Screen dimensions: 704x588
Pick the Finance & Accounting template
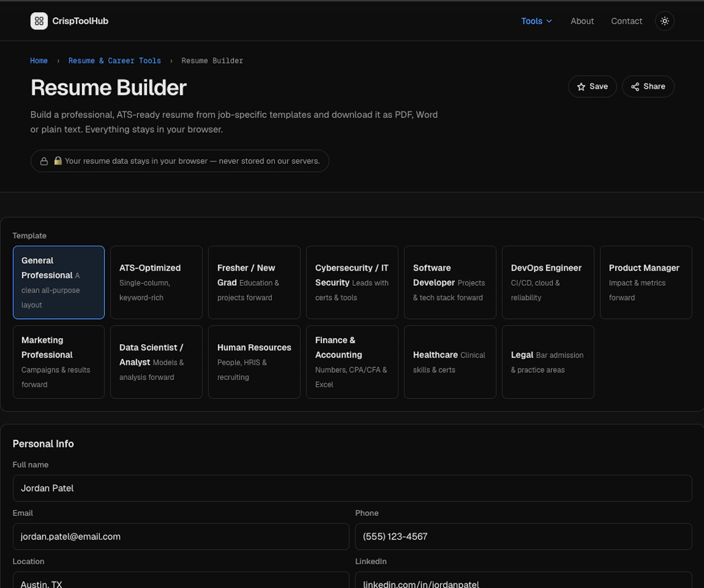352,362
